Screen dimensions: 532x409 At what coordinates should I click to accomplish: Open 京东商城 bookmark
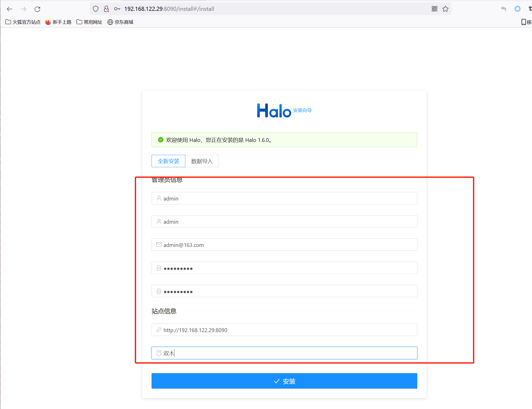[120, 22]
